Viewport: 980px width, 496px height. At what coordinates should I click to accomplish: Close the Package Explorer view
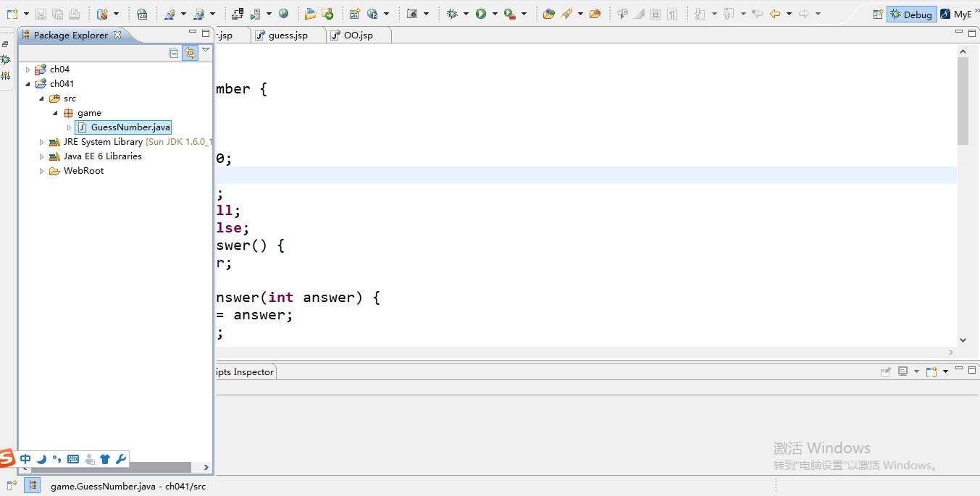pyautogui.click(x=117, y=35)
